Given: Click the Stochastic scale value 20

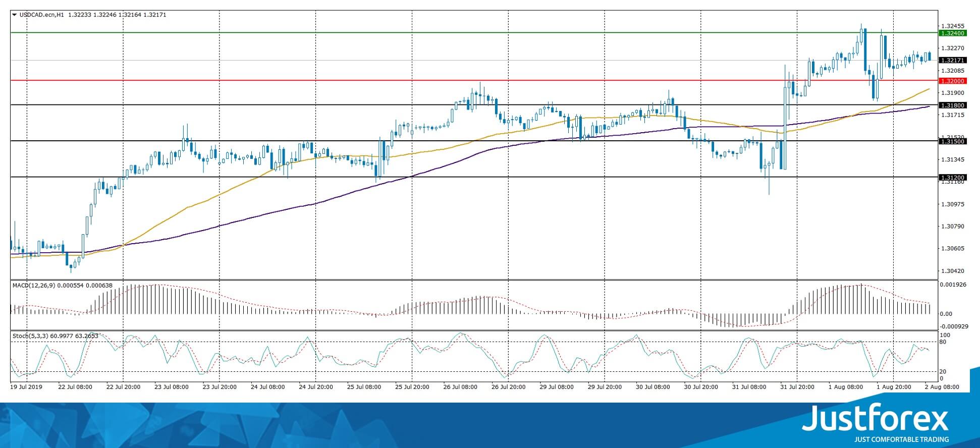Looking at the screenshot, I should coord(944,372).
